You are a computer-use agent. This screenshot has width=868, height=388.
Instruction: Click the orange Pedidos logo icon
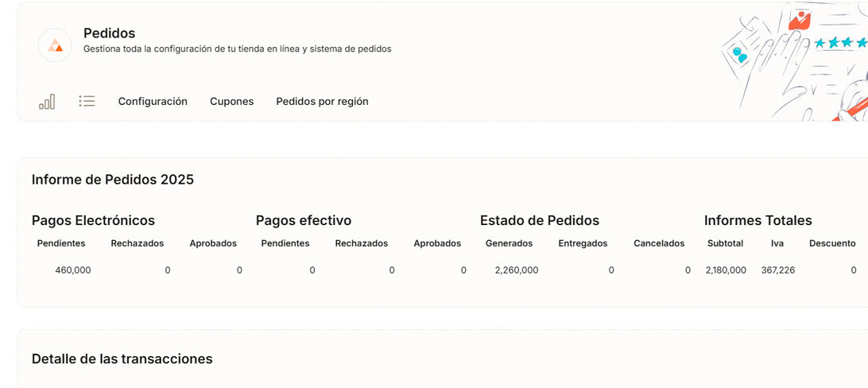55,45
